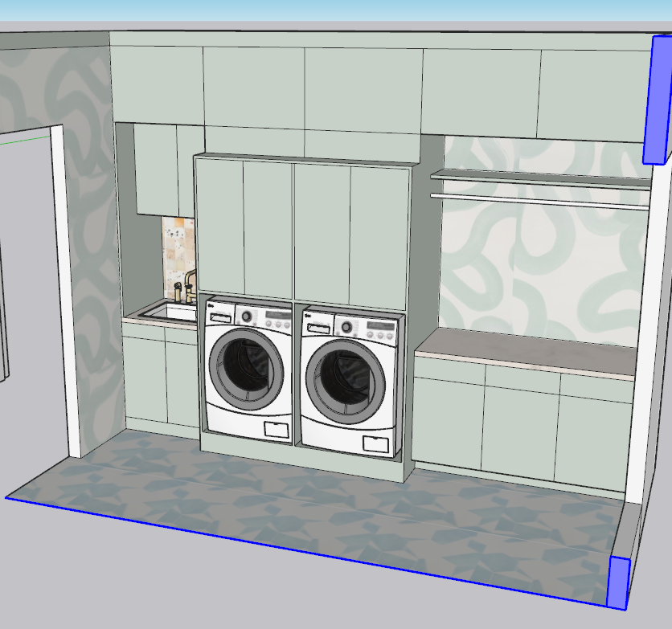672x629 pixels.
Task: Click the hanging rod under the shelf
Action: [539, 201]
